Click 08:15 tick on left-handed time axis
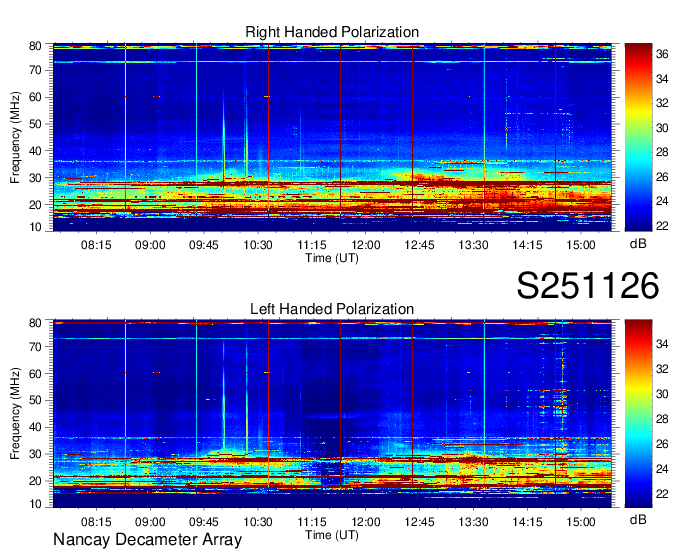This screenshot has height=552, width=680. 96,521
